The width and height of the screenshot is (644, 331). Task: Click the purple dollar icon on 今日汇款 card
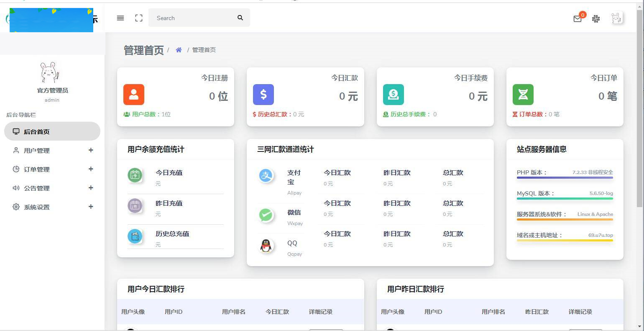(x=263, y=95)
